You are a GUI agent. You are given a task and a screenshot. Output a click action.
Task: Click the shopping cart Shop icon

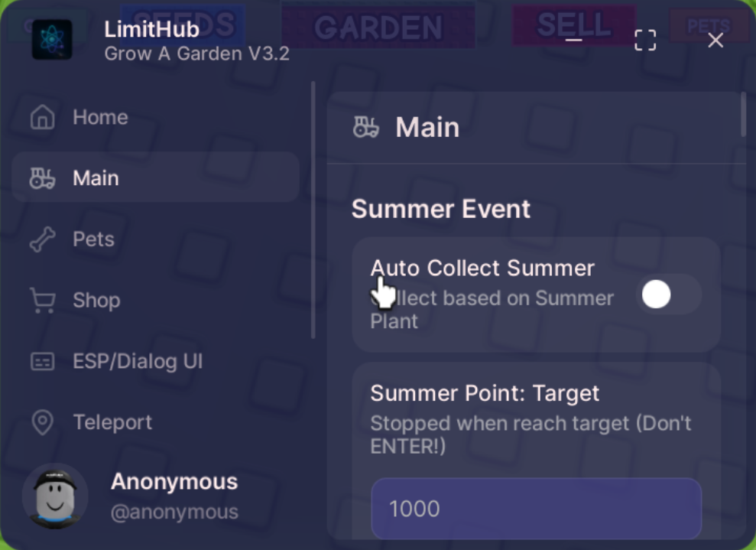tap(43, 300)
